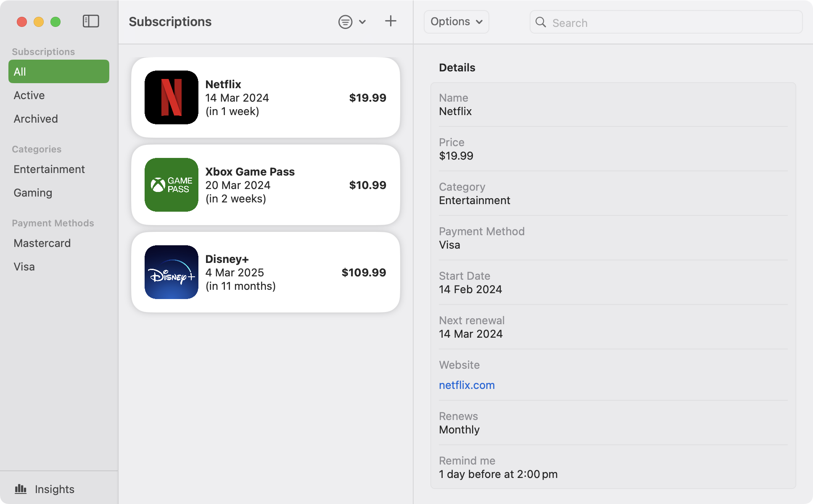Toggle the sidebar visibility icon
Viewport: 813px width, 504px height.
(91, 21)
